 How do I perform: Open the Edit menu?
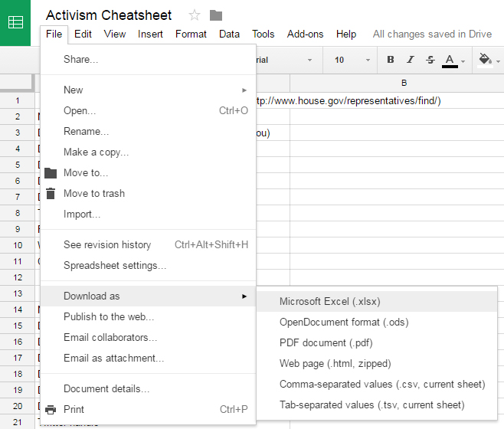tap(83, 34)
